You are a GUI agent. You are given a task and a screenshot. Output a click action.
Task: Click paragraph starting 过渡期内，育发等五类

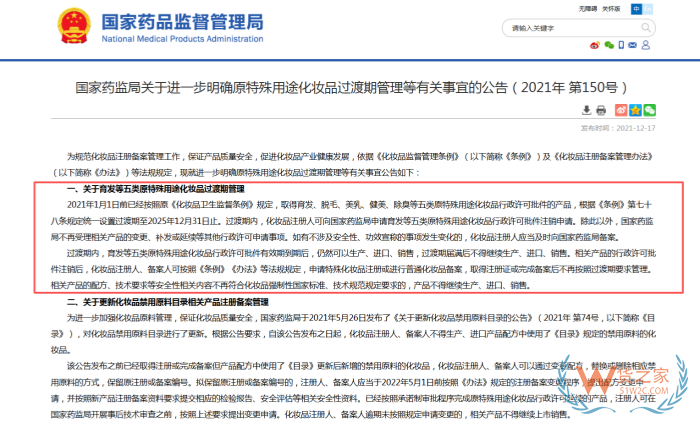pyautogui.click(x=353, y=269)
